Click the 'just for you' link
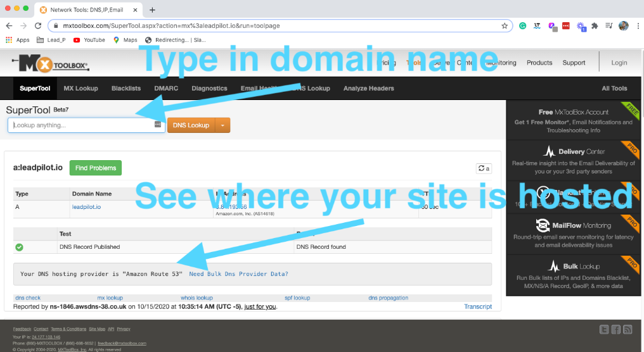Viewport: 644px width, 352px height. pos(260,306)
